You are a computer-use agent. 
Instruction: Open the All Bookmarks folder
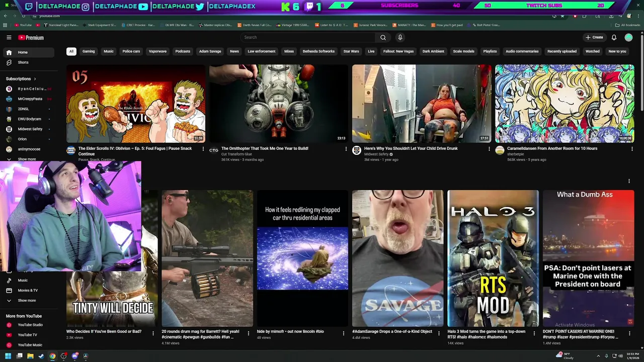(628, 25)
